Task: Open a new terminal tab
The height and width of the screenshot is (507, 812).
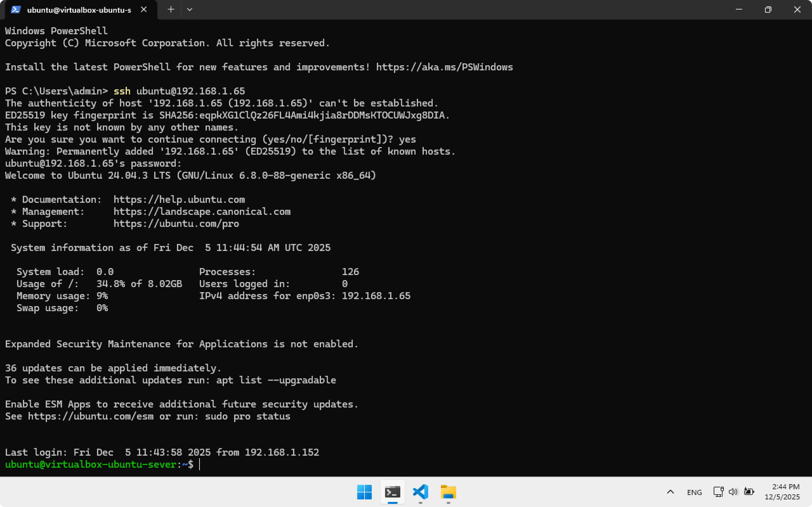Action: 171,10
